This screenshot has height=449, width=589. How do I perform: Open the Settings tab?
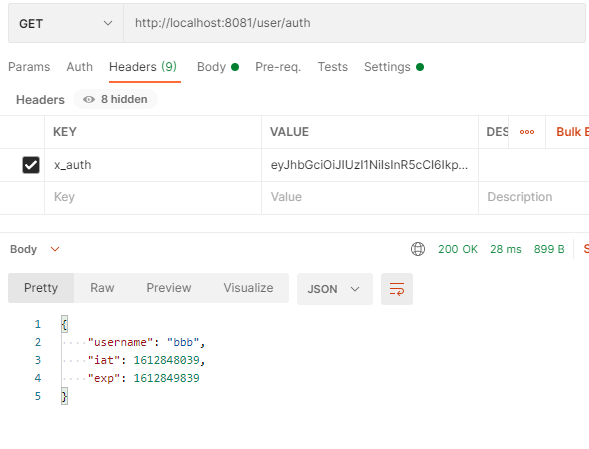[394, 67]
